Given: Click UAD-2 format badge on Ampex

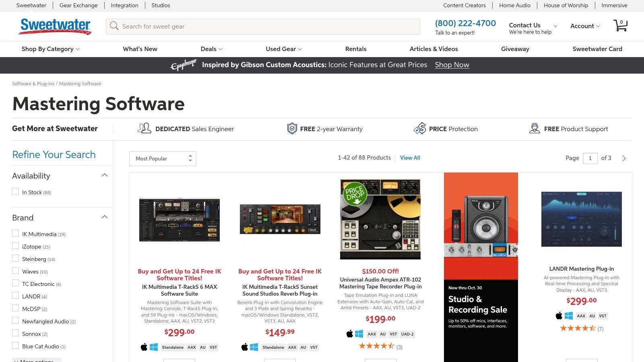Looking at the screenshot, I should pyautogui.click(x=407, y=334).
